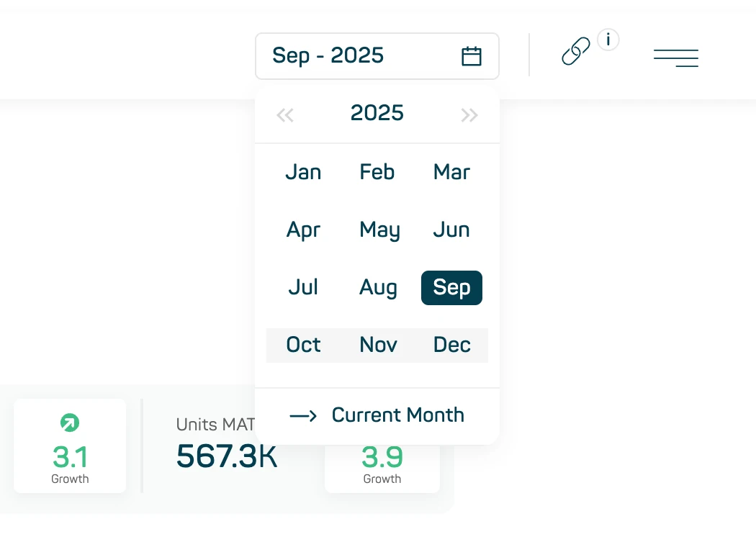Open the calendar icon beside Sep - 2025
The image size is (756, 547).
click(472, 55)
